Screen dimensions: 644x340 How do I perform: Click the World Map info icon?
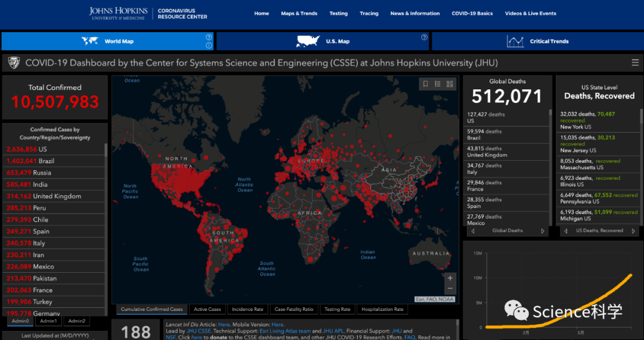pos(209,45)
